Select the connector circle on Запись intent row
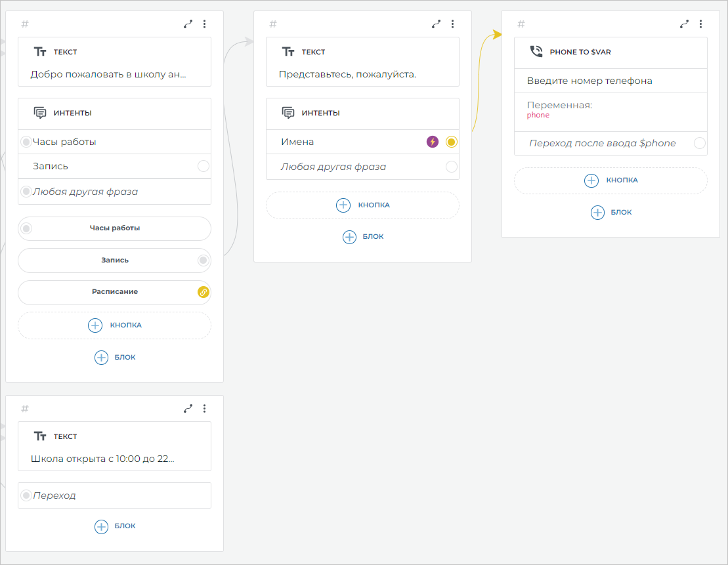This screenshot has height=565, width=728. pos(203,167)
